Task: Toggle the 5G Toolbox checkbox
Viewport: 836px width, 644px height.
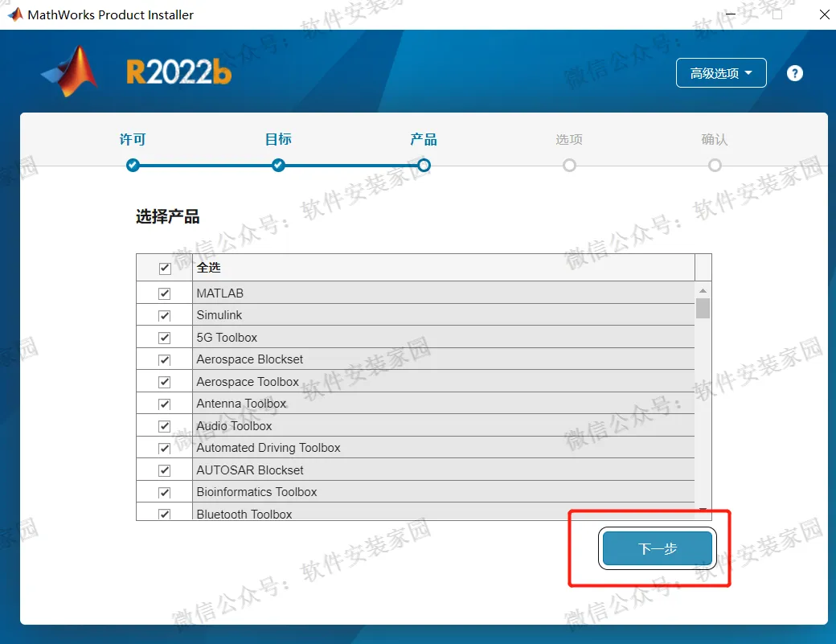Action: (x=164, y=338)
